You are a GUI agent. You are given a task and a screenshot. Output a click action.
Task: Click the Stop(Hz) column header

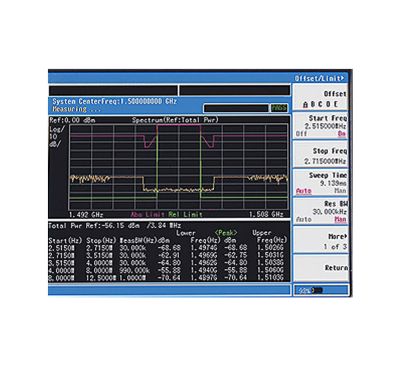(101, 240)
